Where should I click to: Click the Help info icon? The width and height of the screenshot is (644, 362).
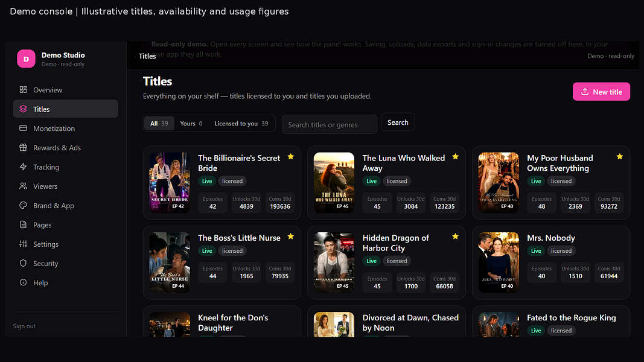[x=23, y=282]
